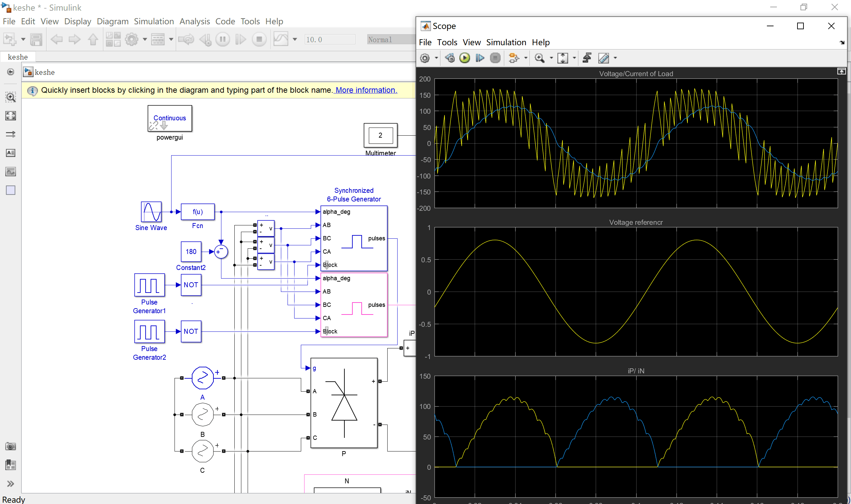This screenshot has width=851, height=504.
Task: Click the Scope triggers icon
Action: pos(587,58)
